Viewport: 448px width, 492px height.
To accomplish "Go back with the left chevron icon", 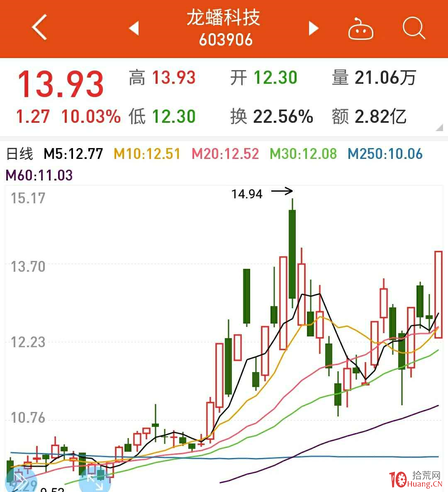I will coord(39,27).
